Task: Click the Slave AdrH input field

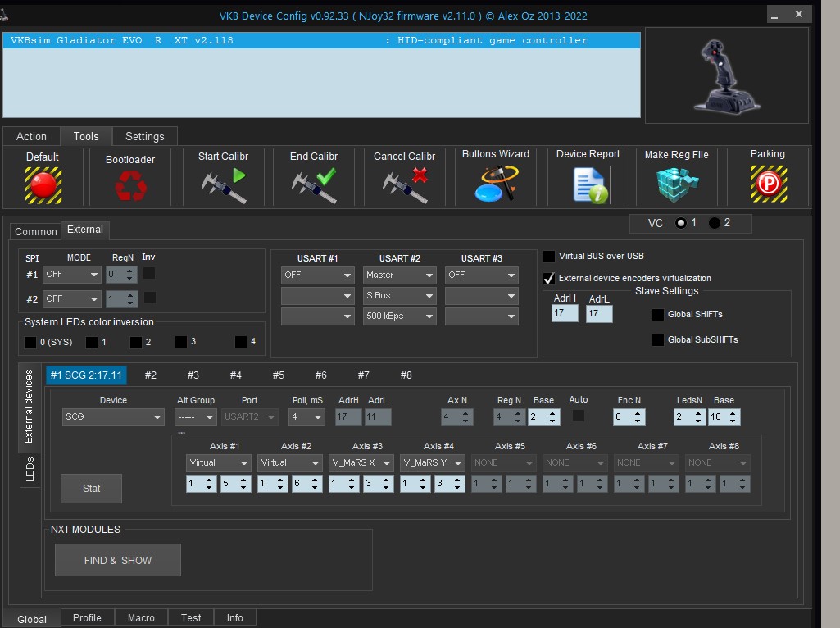Action: tap(565, 313)
